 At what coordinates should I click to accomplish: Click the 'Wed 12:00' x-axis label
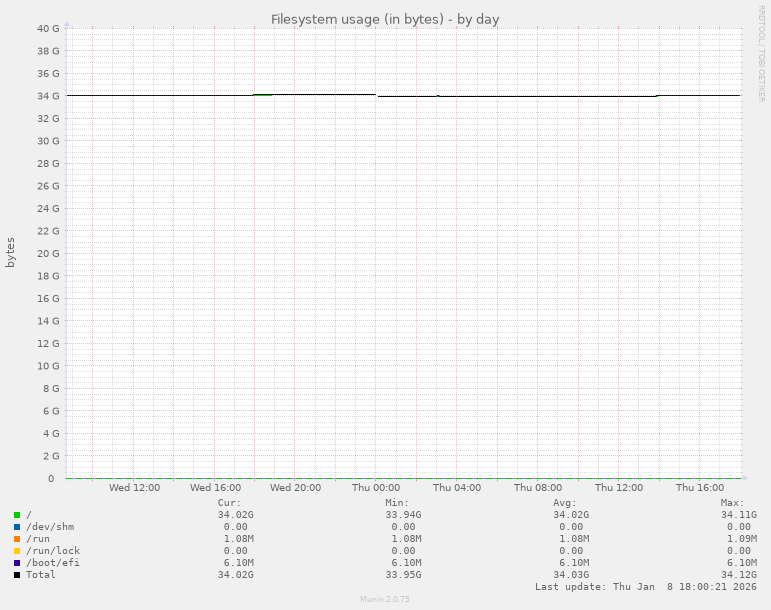(134, 488)
